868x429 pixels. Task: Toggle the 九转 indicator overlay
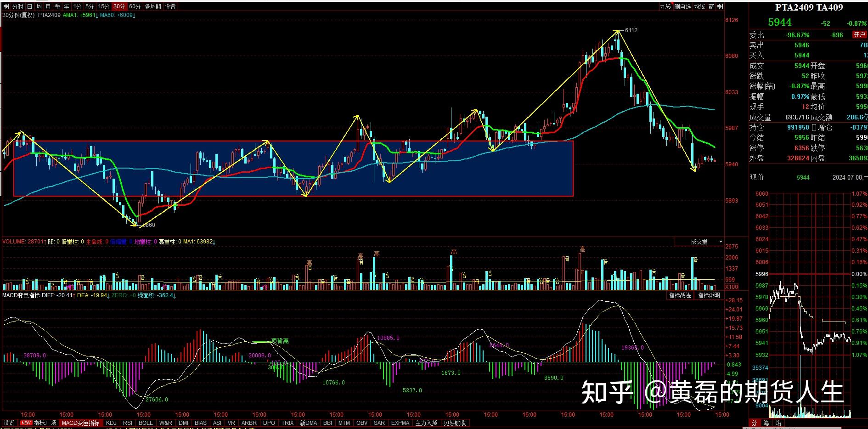[665, 6]
